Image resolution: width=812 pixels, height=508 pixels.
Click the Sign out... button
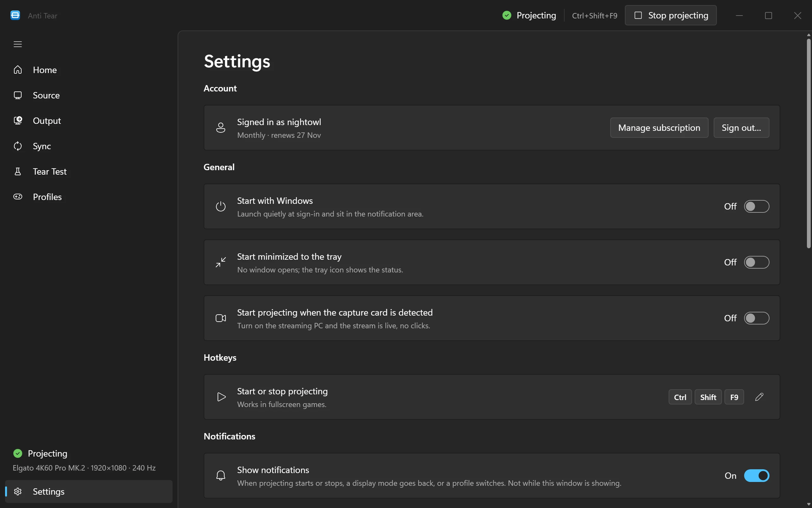[741, 128]
